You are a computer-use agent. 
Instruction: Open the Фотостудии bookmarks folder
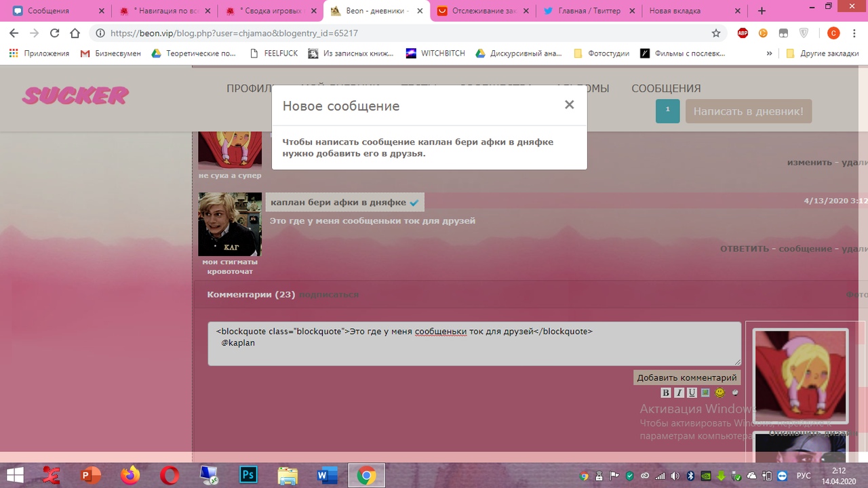[x=601, y=54]
